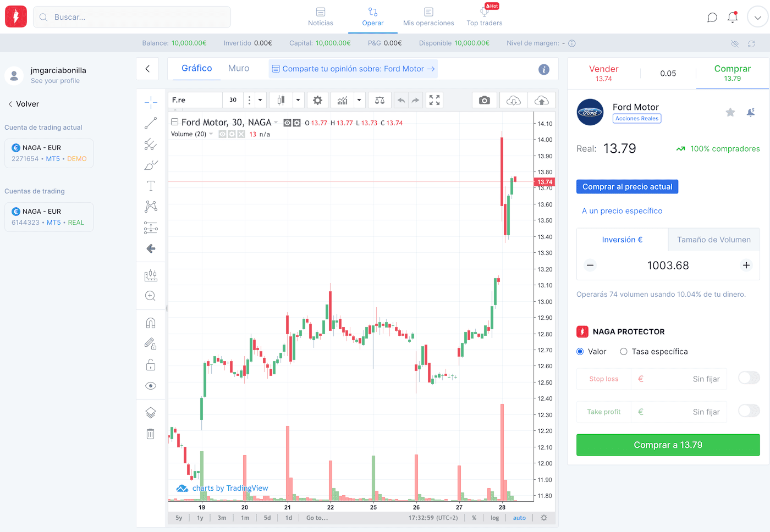Viewport: 770px width, 532px height.
Task: Click the green Comprar a 13.79 button
Action: coord(668,445)
